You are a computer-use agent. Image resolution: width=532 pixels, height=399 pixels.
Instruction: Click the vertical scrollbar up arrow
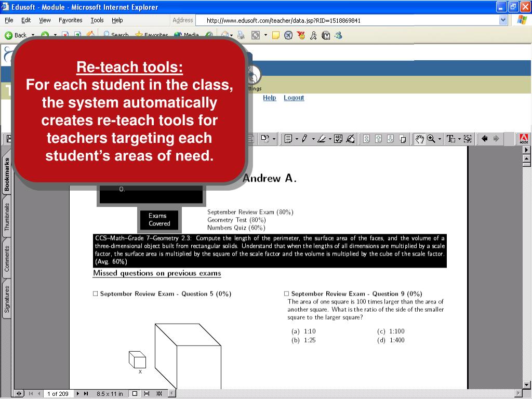pos(527,158)
